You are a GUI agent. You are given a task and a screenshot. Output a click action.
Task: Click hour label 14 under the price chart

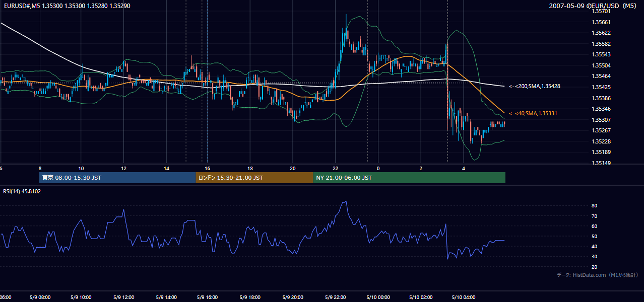(166, 168)
